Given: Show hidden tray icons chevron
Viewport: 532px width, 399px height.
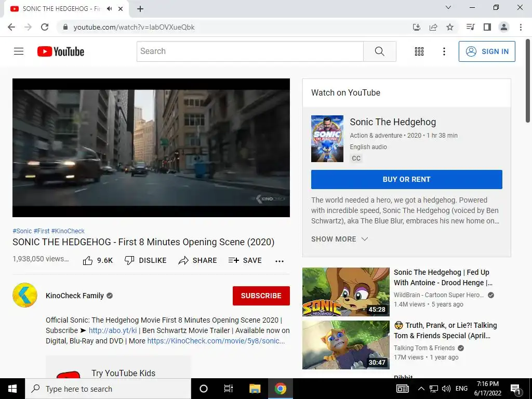Looking at the screenshot, I should coord(421,389).
